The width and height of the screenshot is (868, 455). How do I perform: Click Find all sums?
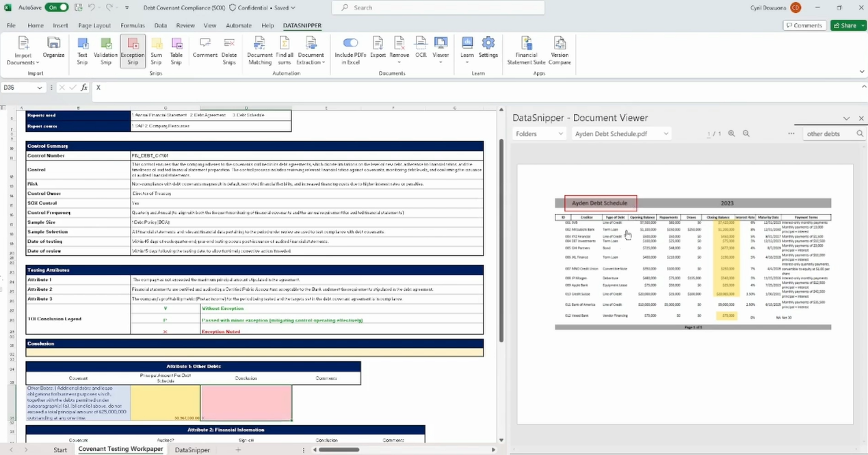[x=284, y=51]
